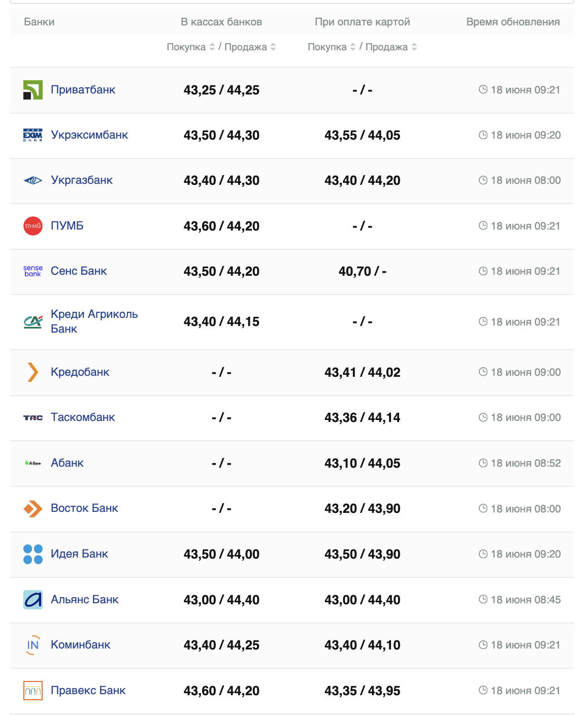The width and height of the screenshot is (588, 715).
Task: Open the Креди Агриколь Банк link
Action: pos(94,321)
